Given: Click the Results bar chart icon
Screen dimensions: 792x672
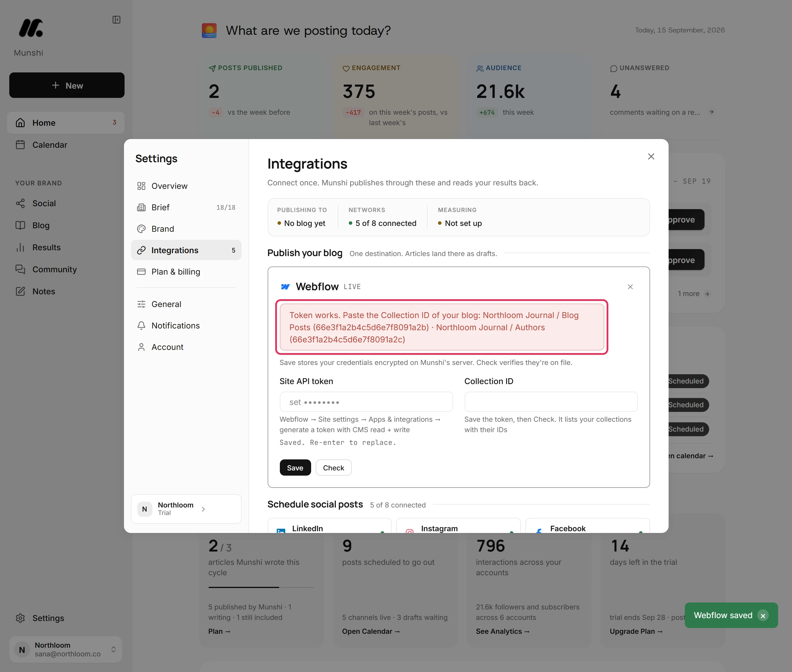Looking at the screenshot, I should coord(20,247).
